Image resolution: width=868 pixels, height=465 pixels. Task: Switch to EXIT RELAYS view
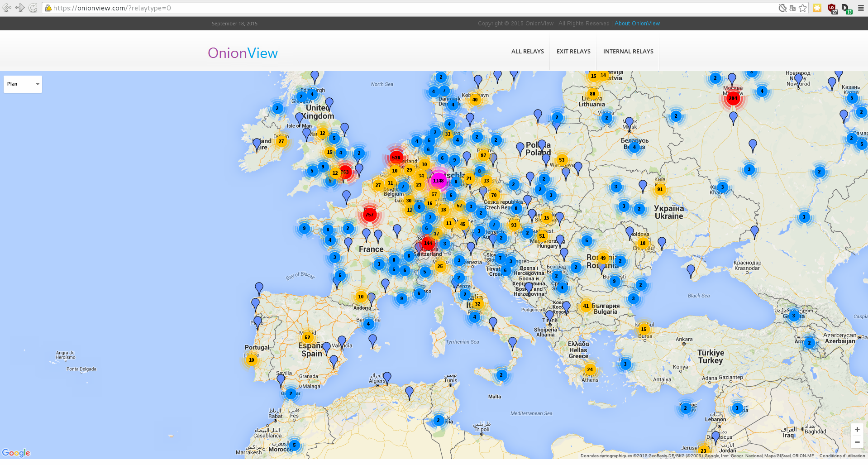coord(573,51)
